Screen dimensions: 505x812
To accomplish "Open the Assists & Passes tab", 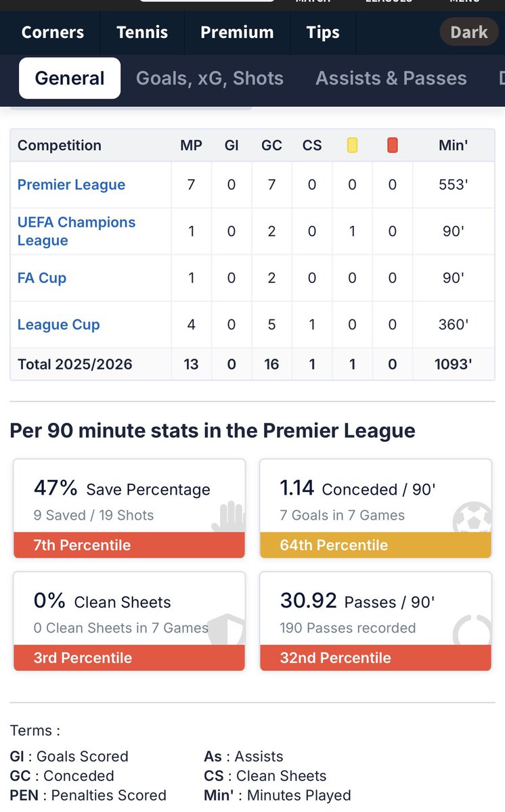I will 391,78.
